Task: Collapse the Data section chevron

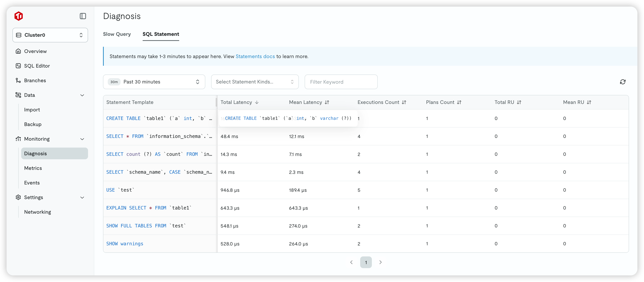Action: [x=82, y=95]
